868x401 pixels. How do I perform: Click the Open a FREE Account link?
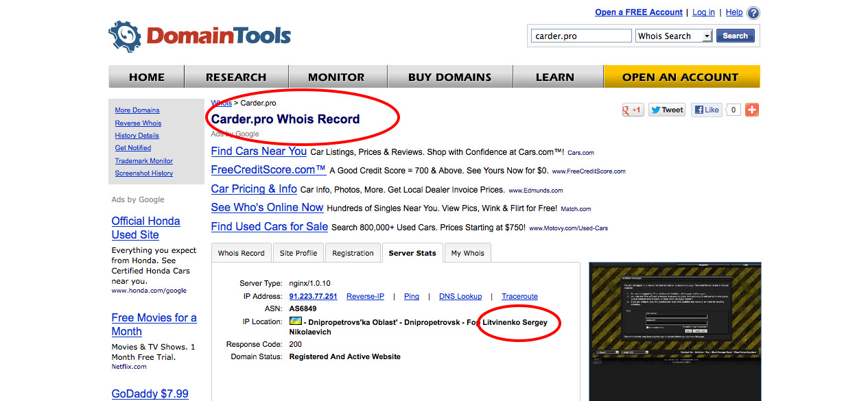pyautogui.click(x=639, y=12)
